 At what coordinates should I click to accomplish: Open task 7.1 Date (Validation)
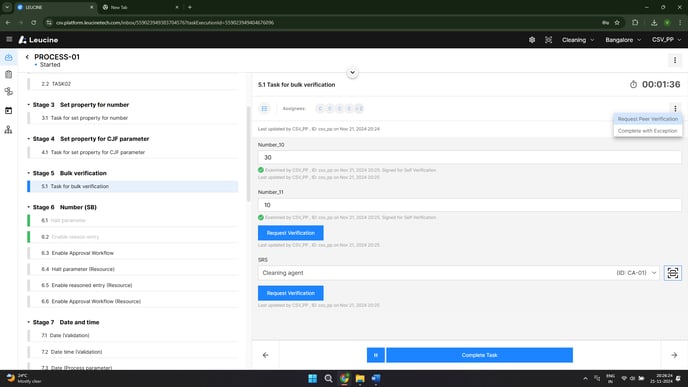(x=133, y=336)
